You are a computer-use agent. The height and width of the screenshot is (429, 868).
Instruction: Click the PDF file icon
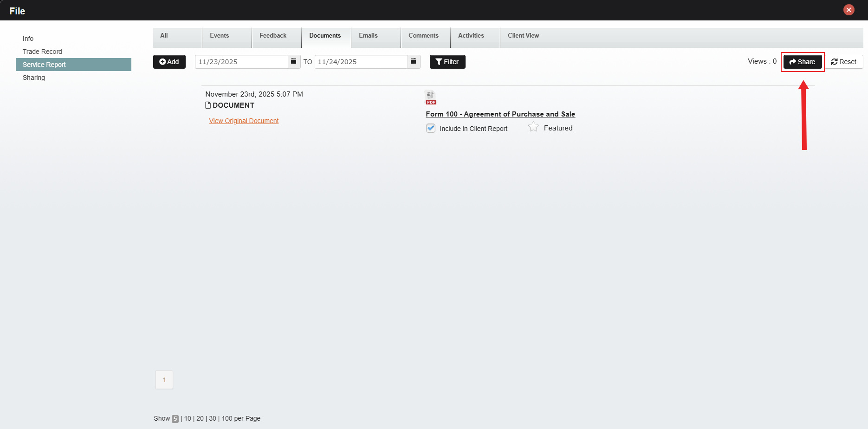click(431, 97)
